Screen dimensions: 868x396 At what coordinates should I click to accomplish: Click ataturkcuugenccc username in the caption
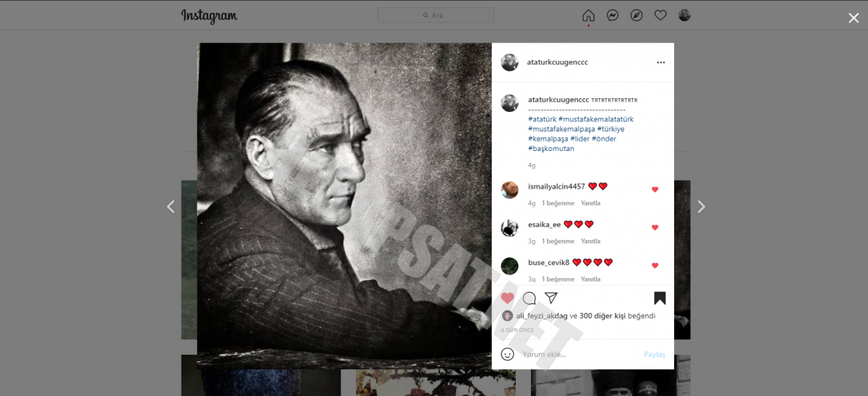click(x=558, y=99)
